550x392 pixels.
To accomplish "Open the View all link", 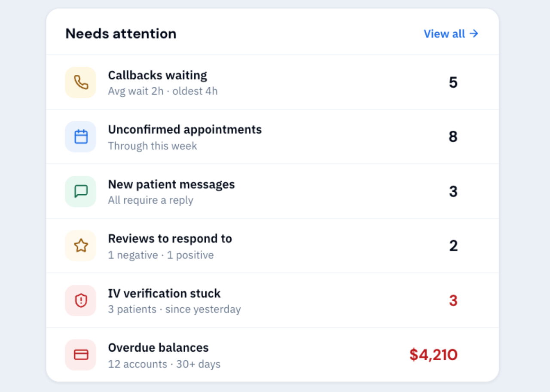I will coord(451,34).
